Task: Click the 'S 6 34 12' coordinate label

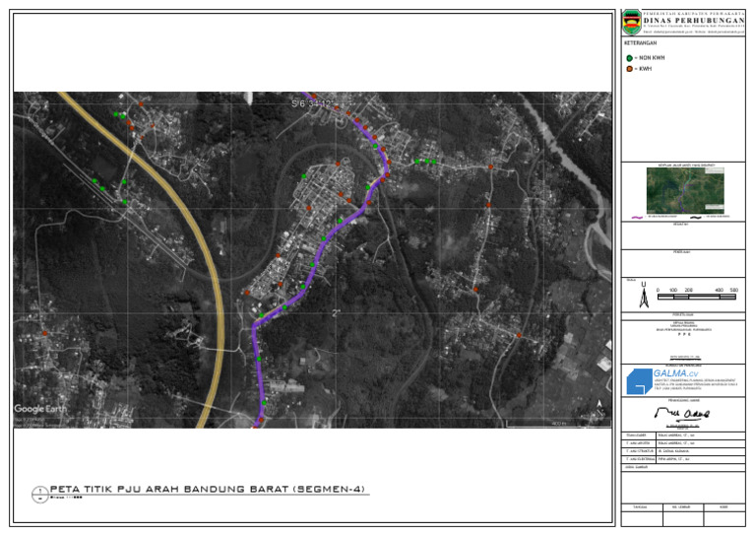Action: click(312, 102)
